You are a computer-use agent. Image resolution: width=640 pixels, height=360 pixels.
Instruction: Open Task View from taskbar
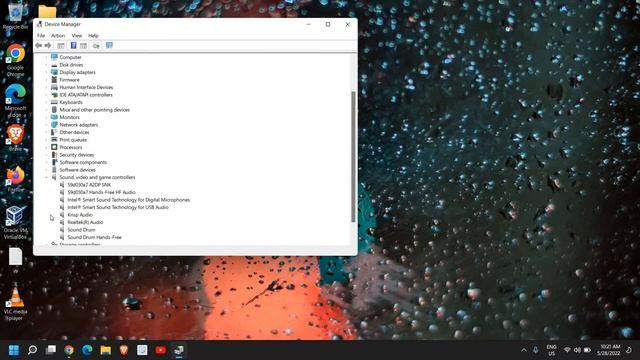[51, 350]
